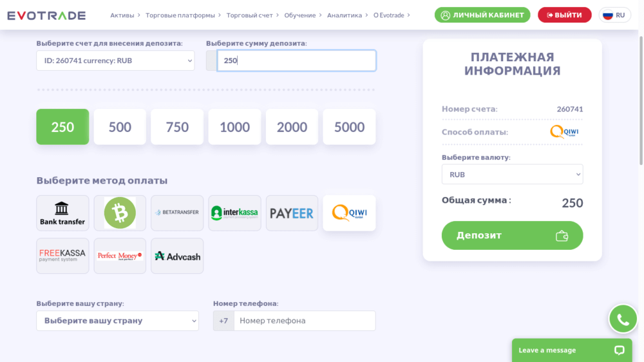Expand the RUB currency dropdown
The height and width of the screenshot is (362, 644).
512,175
